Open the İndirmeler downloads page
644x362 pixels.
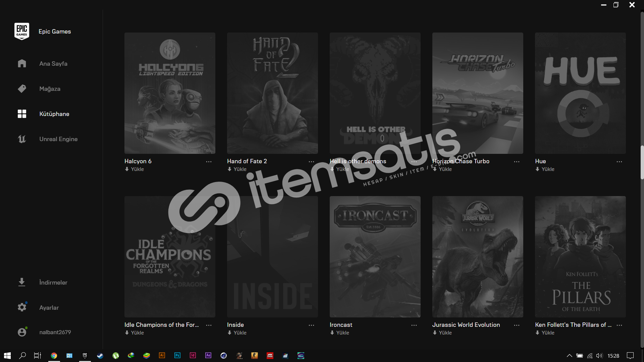(x=53, y=283)
